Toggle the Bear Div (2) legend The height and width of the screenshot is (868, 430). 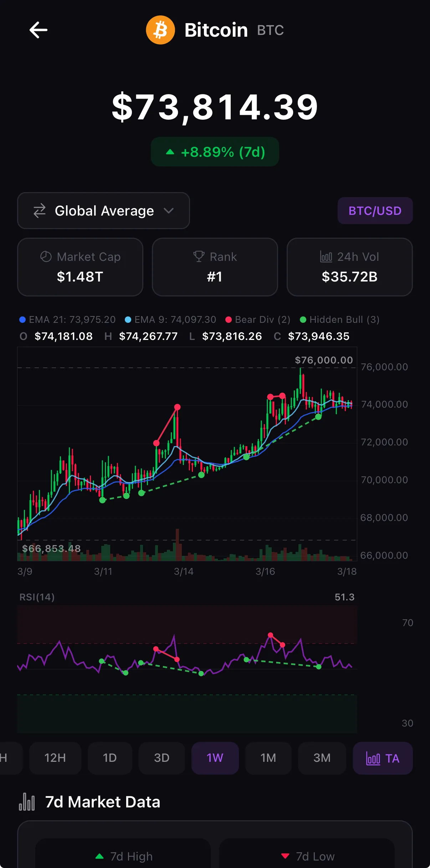(x=258, y=320)
